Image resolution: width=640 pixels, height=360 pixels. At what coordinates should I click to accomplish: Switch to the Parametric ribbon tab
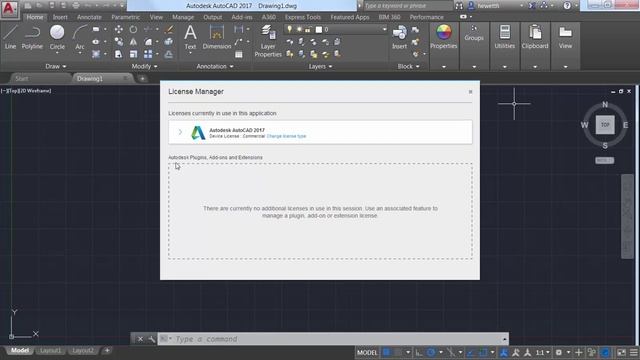tap(125, 17)
